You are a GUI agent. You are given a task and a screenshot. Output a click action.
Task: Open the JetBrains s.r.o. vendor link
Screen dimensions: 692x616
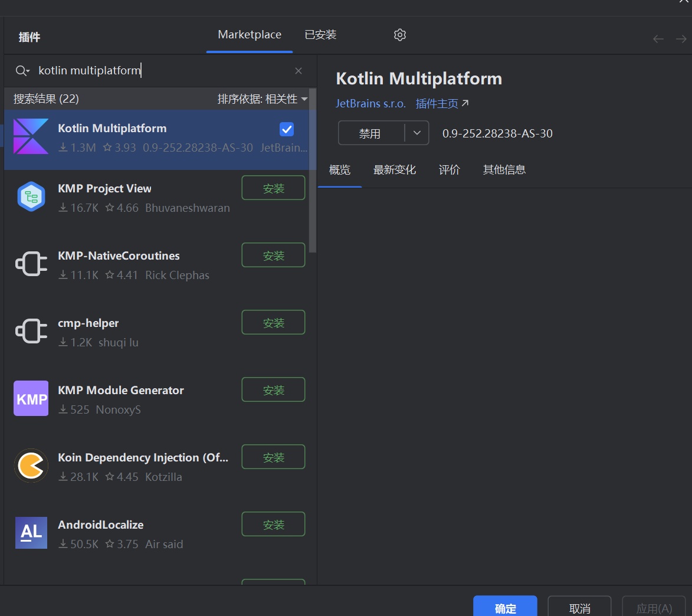(370, 104)
